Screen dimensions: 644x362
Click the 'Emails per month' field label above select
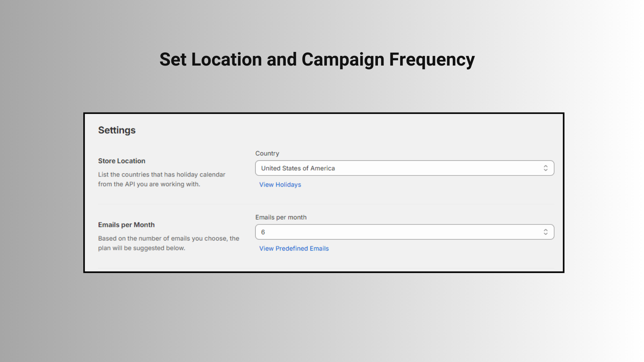(x=281, y=217)
